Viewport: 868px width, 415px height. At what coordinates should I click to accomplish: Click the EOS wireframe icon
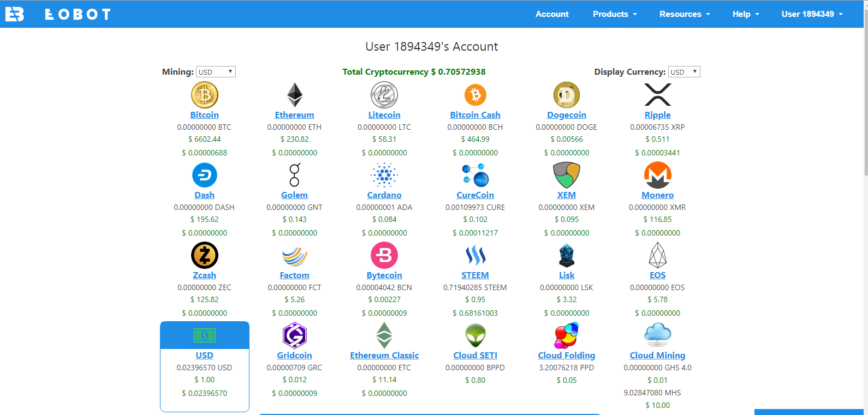[658, 255]
